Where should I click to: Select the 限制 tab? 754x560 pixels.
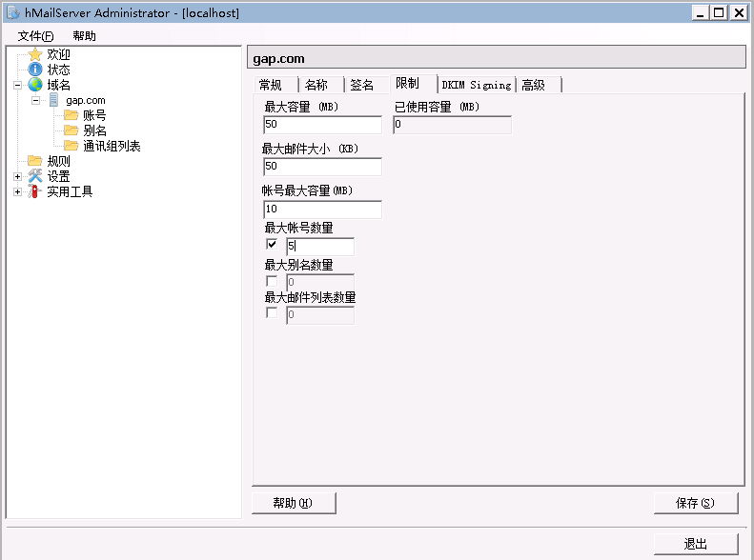[x=414, y=84]
